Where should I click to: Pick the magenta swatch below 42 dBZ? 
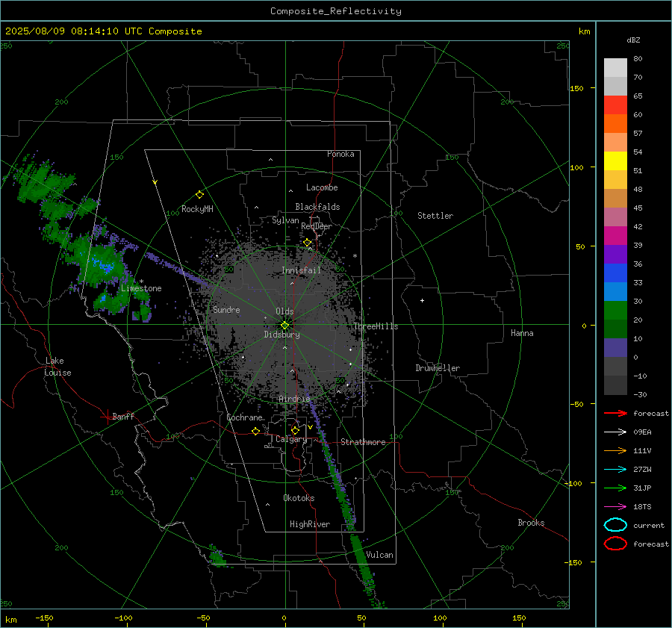(x=615, y=236)
